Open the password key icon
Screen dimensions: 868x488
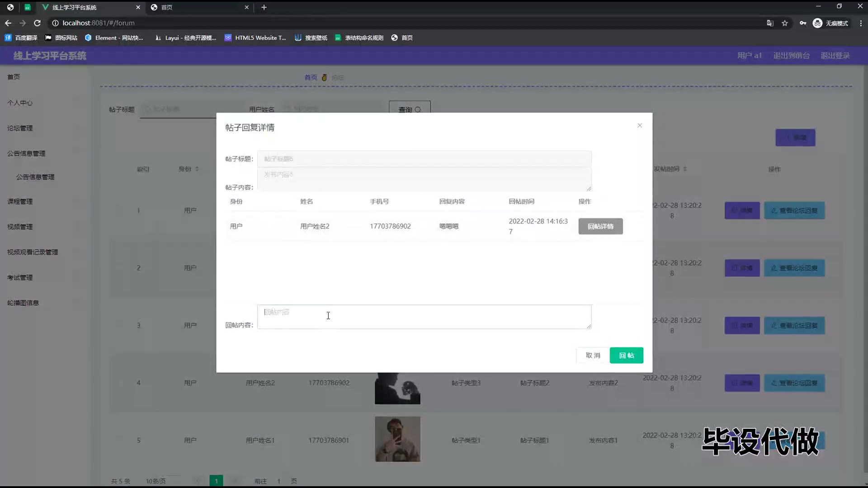point(803,23)
